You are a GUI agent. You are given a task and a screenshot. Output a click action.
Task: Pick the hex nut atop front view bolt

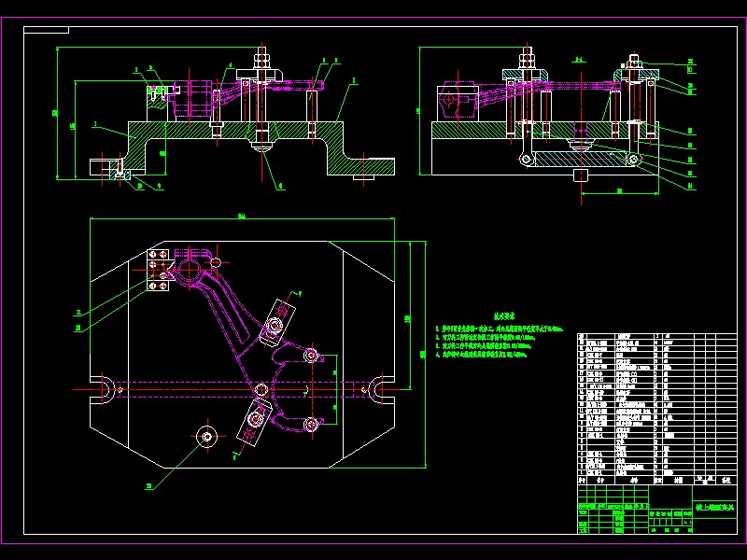click(261, 61)
